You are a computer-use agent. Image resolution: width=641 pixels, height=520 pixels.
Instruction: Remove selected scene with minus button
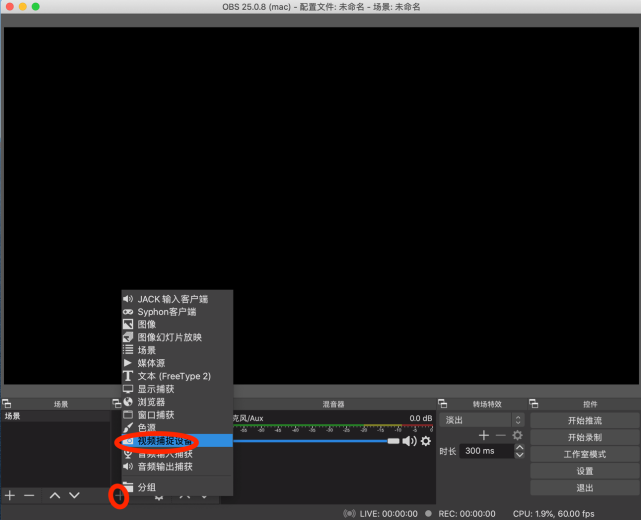[29, 495]
